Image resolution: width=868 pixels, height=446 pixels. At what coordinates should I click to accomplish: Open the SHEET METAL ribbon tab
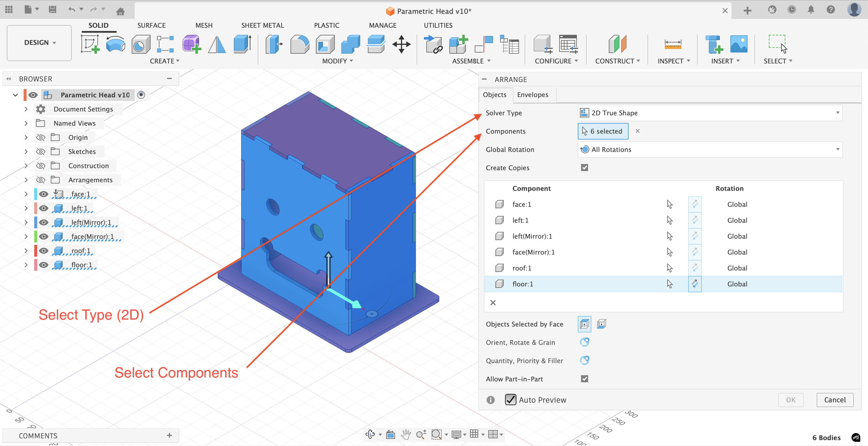click(x=262, y=25)
